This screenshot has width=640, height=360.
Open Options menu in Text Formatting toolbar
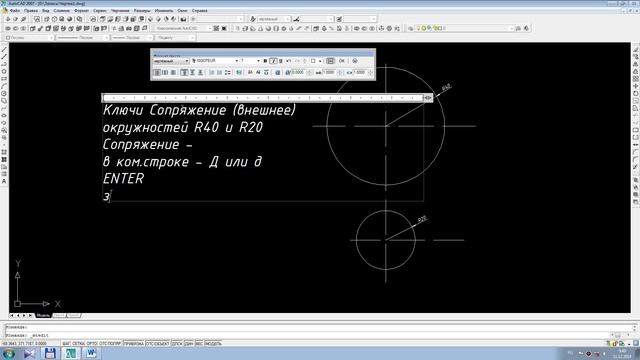coord(355,61)
